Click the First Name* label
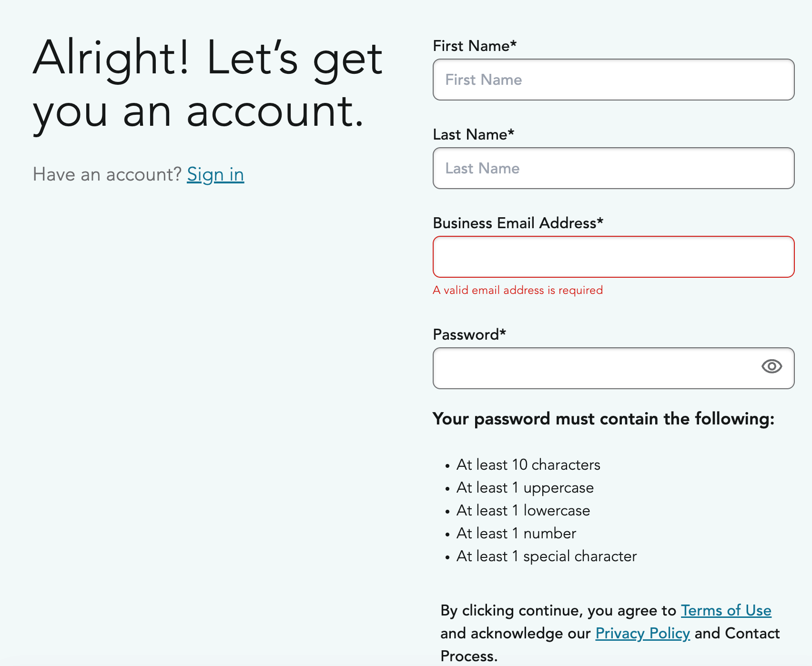 pos(475,46)
